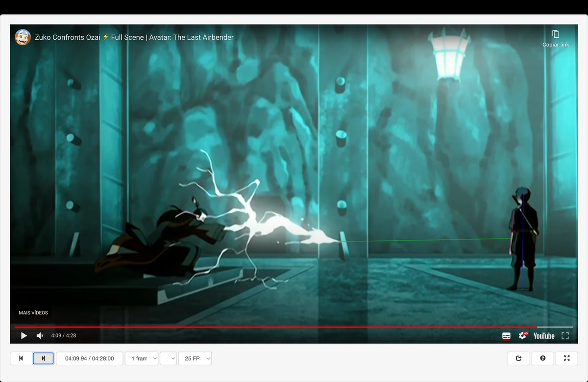This screenshot has width=588, height=382.
Task: Open the player's fullscreen icon
Action: point(564,335)
